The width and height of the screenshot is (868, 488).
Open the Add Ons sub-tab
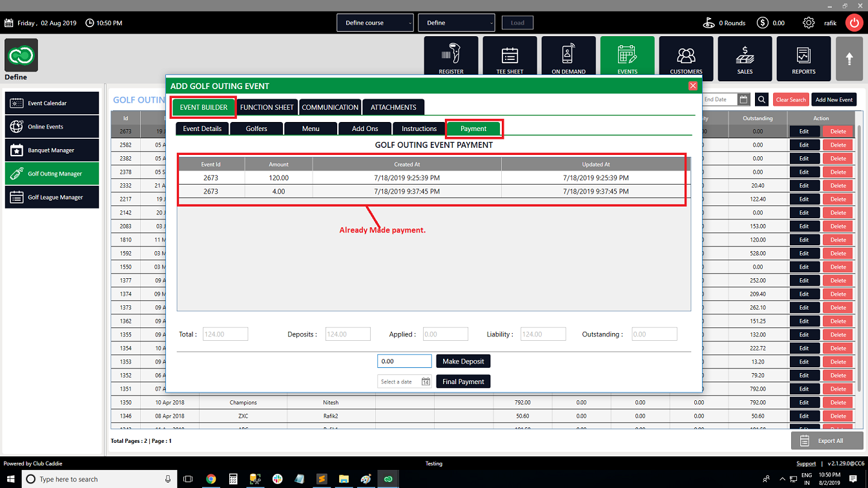click(365, 128)
